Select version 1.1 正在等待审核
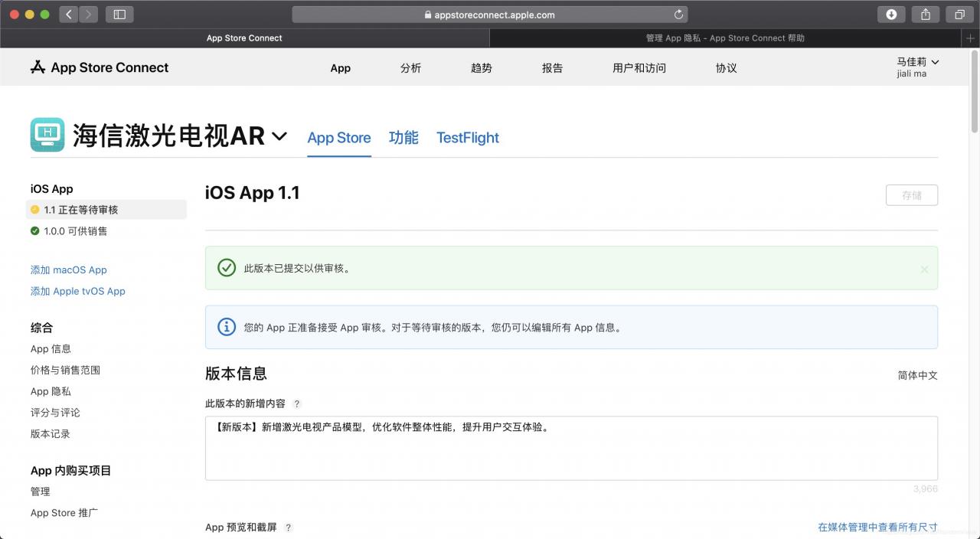This screenshot has width=980, height=539. (106, 210)
